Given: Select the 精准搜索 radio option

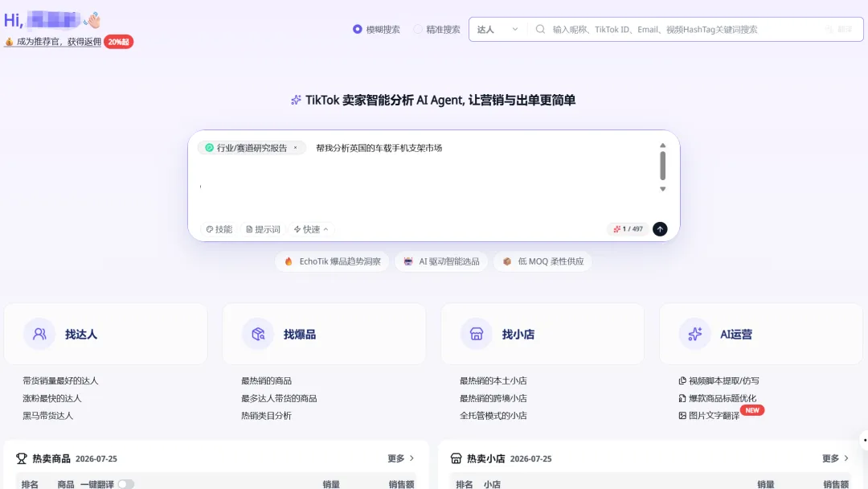Looking at the screenshot, I should coord(418,29).
